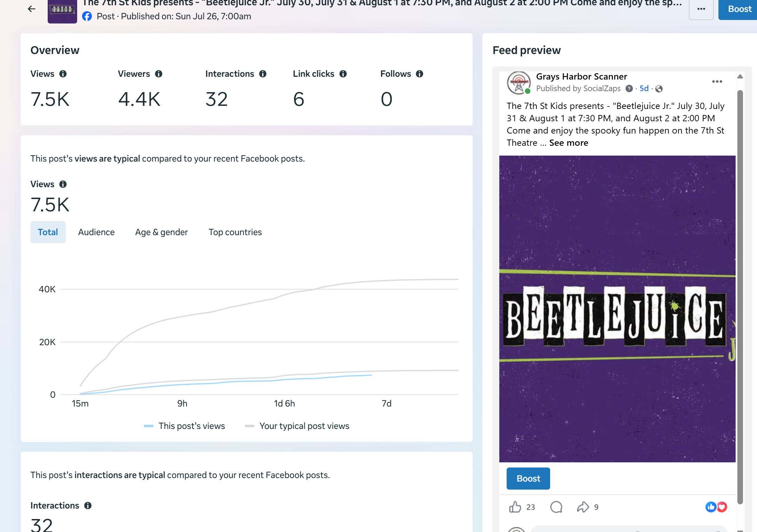Switch to the Audience tab
The image size is (757, 532).
click(x=96, y=232)
